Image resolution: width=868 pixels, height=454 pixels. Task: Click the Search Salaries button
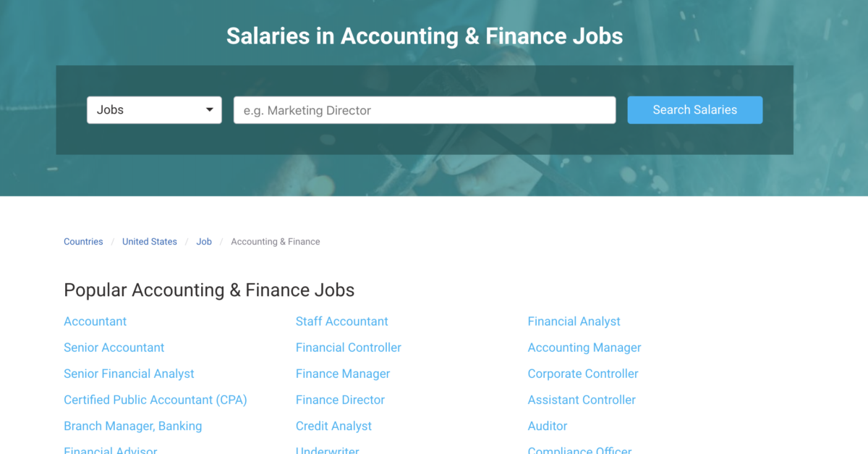coord(694,109)
